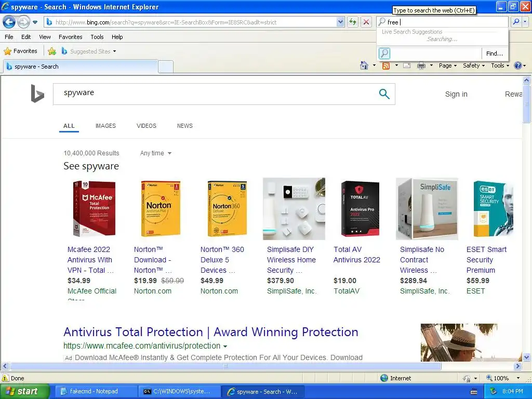
Task: Click the Find... button in suggestions panel
Action: 495,54
